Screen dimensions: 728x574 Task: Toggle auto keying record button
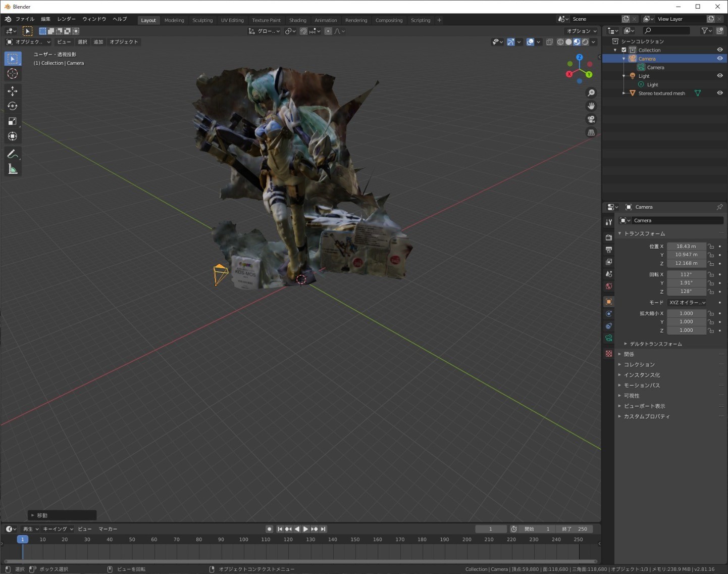(270, 529)
